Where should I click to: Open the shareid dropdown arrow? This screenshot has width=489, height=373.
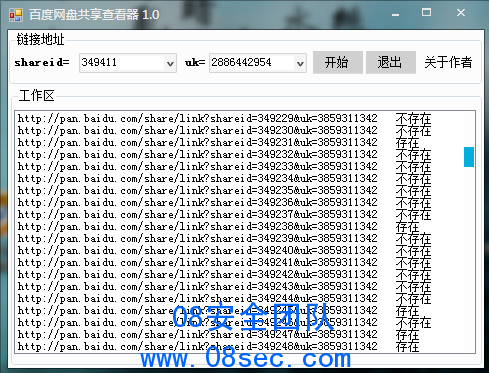tap(170, 63)
